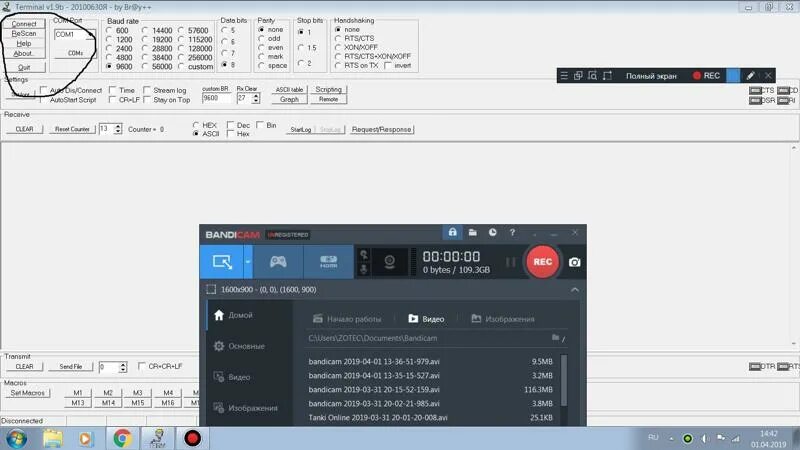Click the recording bar window select icon

(x=578, y=76)
